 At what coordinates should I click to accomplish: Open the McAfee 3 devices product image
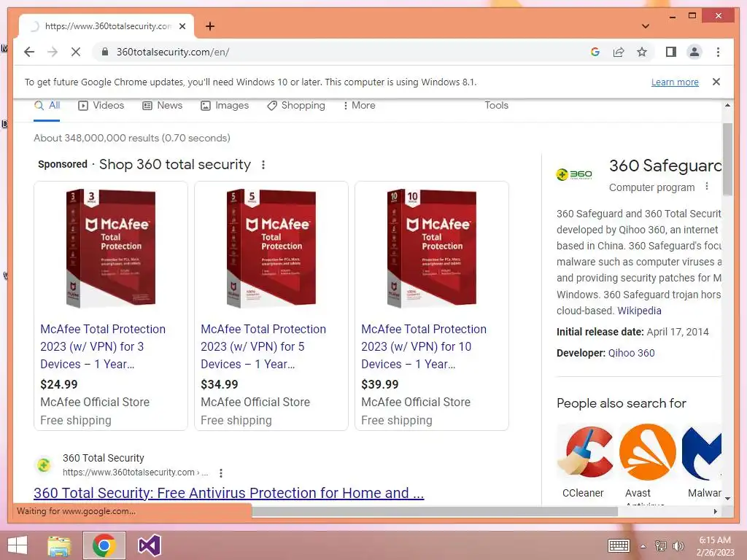[x=111, y=248]
